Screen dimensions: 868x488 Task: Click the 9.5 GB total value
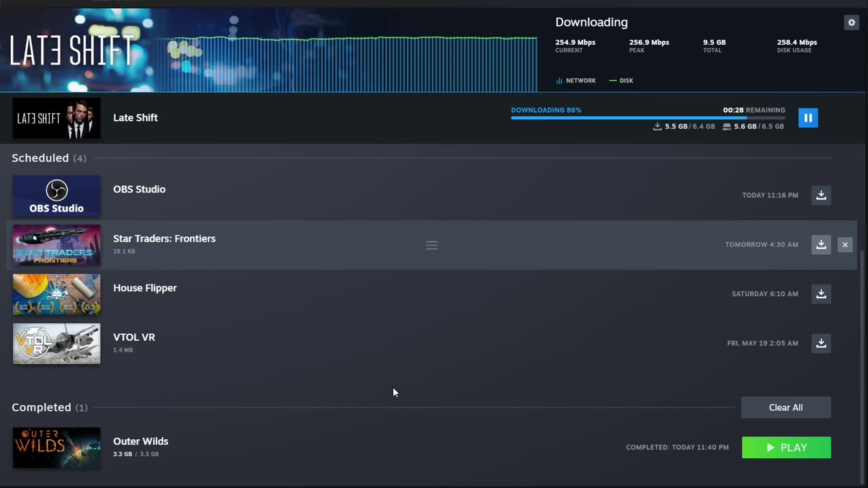point(714,42)
